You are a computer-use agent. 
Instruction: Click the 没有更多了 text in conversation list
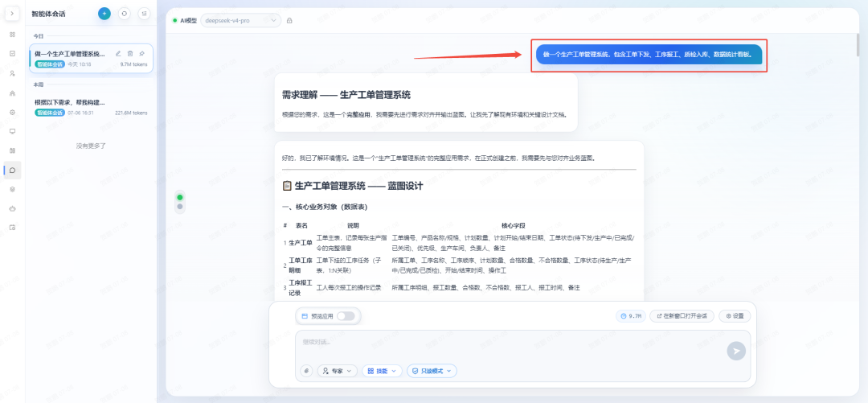pyautogui.click(x=91, y=146)
